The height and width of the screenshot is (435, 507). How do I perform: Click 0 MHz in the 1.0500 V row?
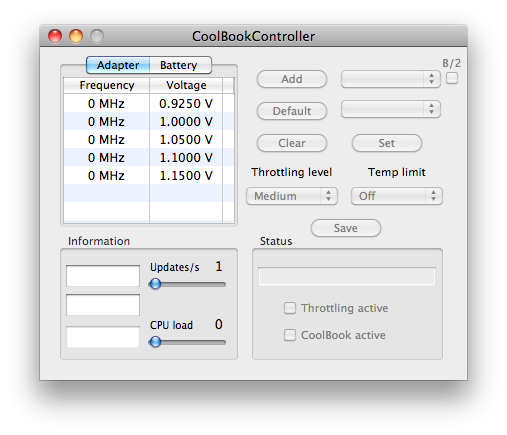tap(106, 140)
